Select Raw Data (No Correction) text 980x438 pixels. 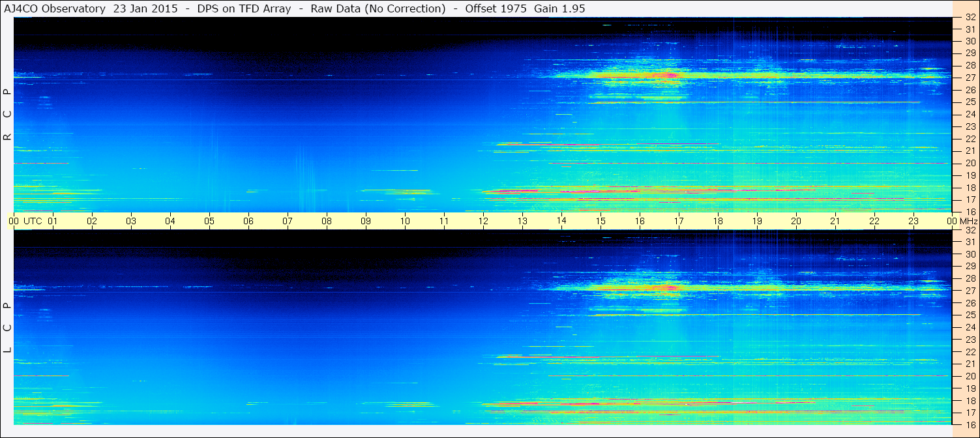pos(378,8)
